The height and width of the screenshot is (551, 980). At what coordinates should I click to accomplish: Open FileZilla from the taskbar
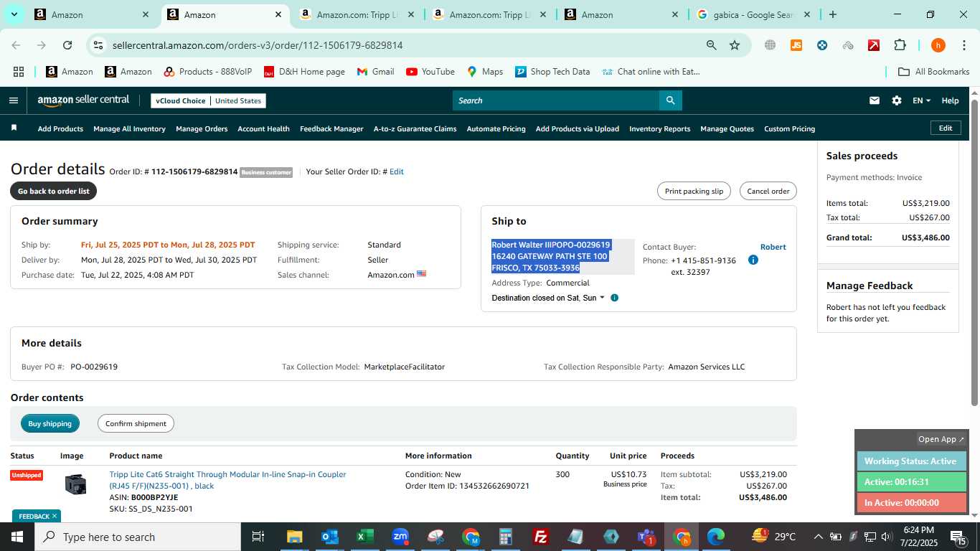[x=541, y=537]
